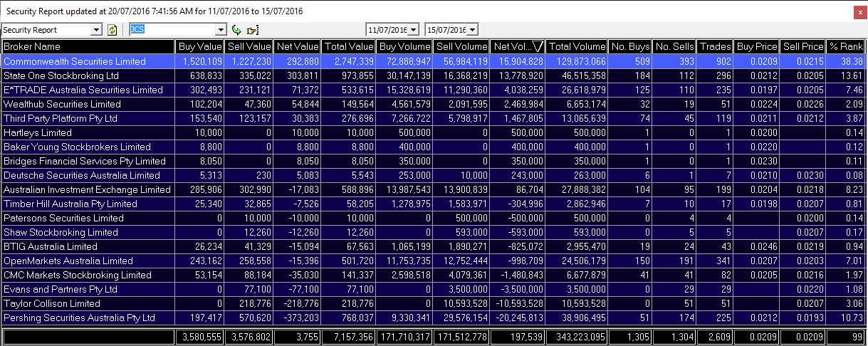Select Deutsche Securities Australia Limited row
This screenshot has height=346, width=868.
click(x=434, y=175)
